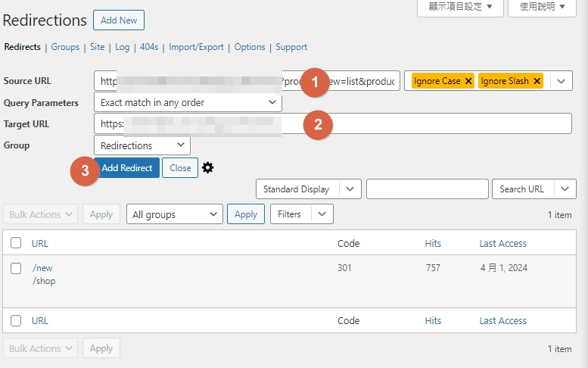Click the Add Redirect button
This screenshot has height=368, width=588.
(x=127, y=168)
